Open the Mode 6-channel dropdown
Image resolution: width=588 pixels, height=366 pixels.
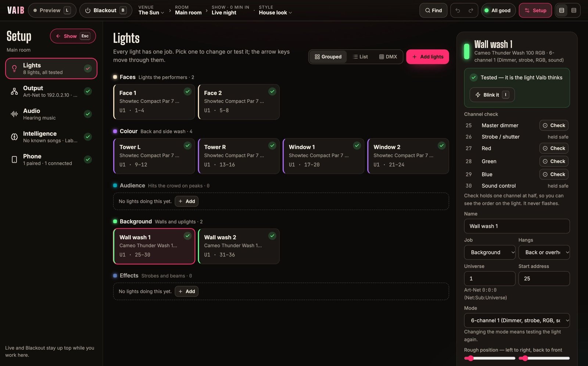pyautogui.click(x=517, y=320)
